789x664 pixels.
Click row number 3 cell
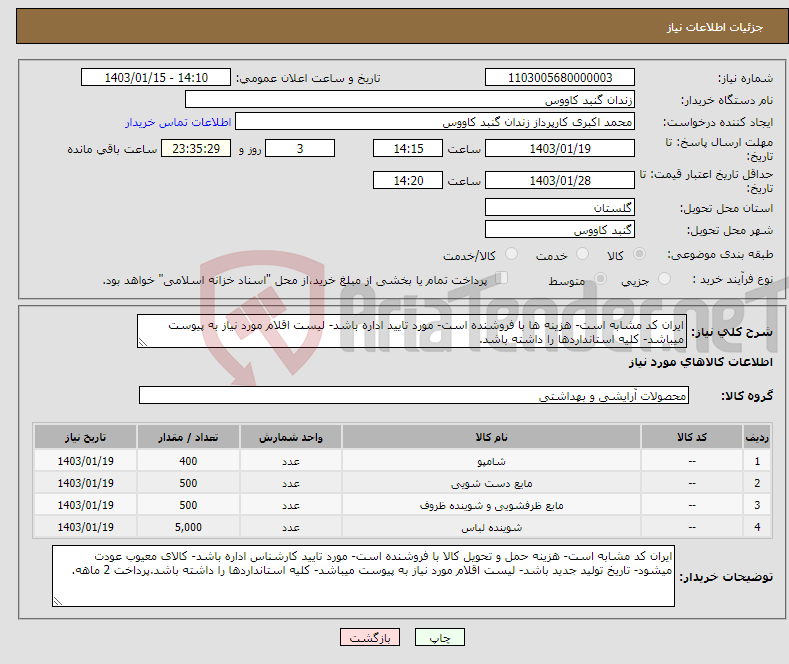pos(757,505)
